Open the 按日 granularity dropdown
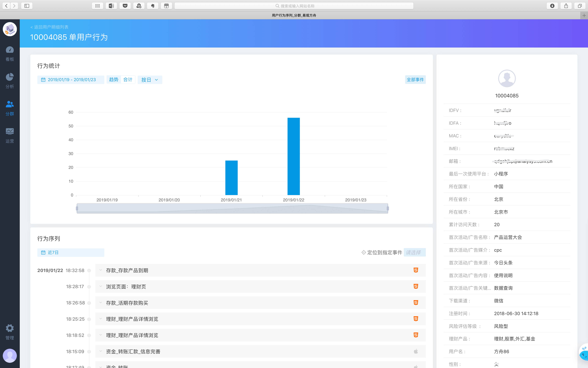 click(x=150, y=80)
